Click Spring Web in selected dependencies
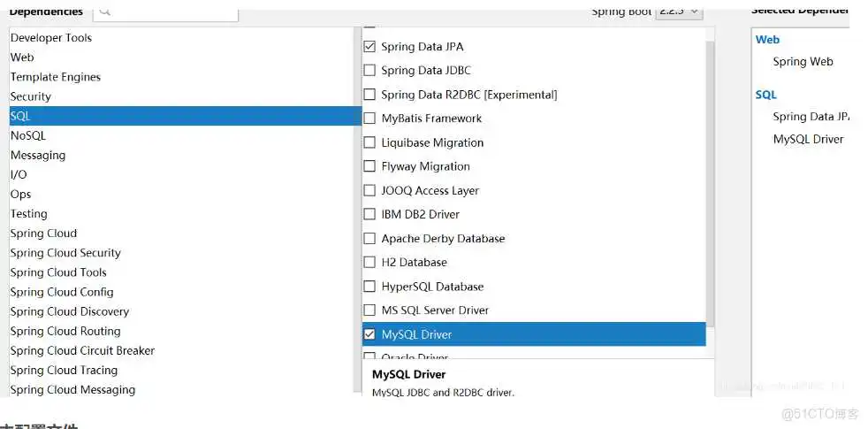This screenshot has width=868, height=429. coord(803,62)
